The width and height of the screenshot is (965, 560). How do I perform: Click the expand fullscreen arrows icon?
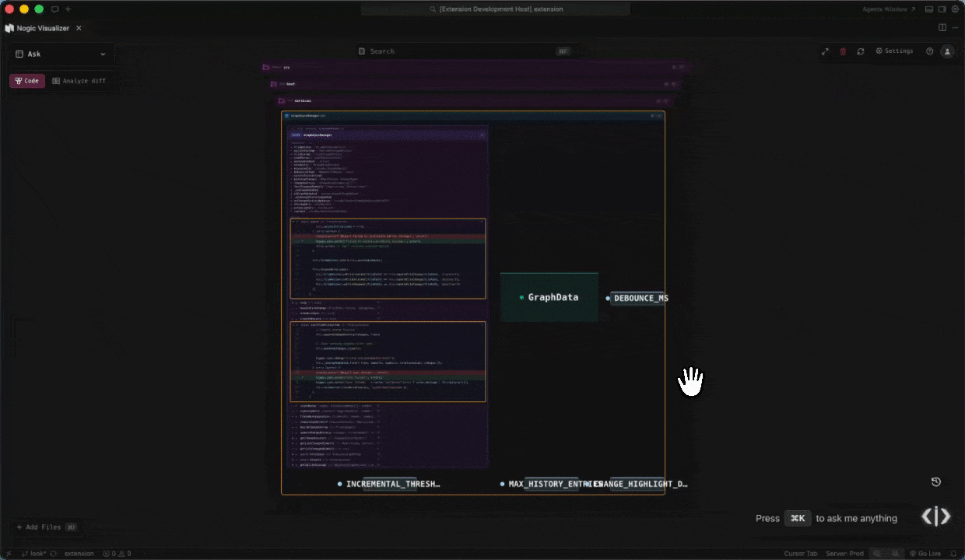point(825,51)
